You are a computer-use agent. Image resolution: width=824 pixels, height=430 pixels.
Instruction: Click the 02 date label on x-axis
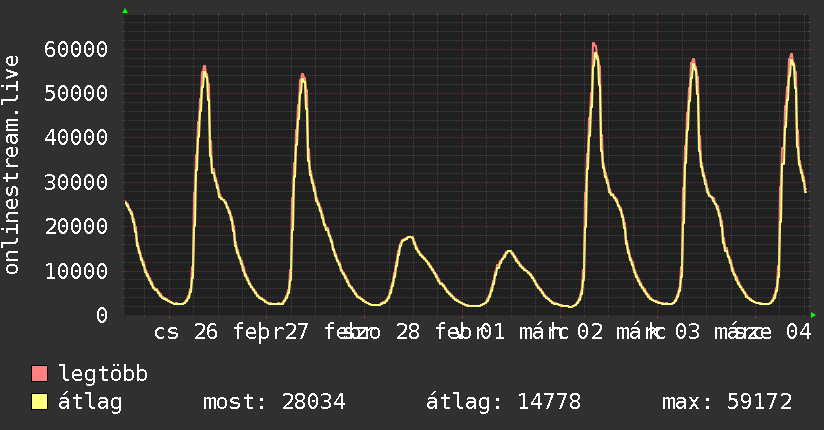(x=590, y=332)
